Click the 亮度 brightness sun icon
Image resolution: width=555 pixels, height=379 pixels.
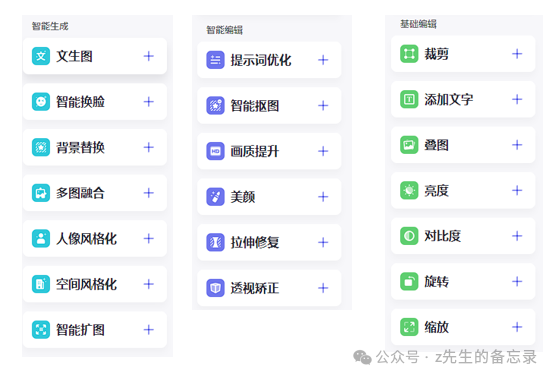409,190
